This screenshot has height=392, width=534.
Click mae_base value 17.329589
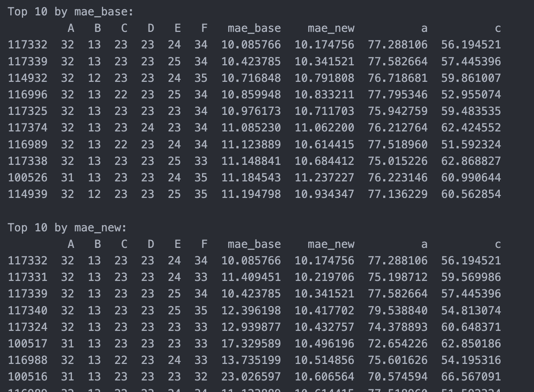click(251, 344)
